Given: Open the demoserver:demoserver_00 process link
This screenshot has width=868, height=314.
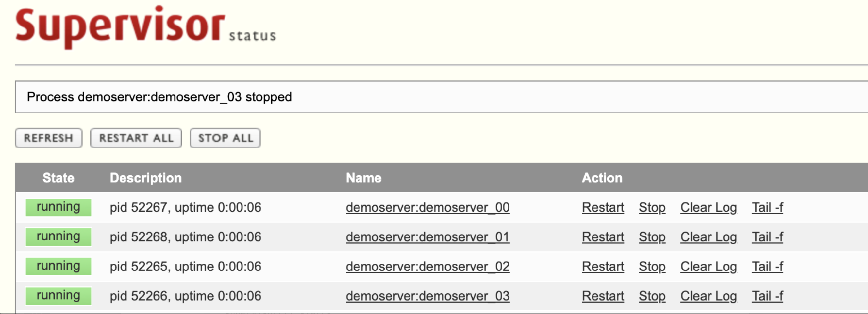Looking at the screenshot, I should pyautogui.click(x=427, y=207).
